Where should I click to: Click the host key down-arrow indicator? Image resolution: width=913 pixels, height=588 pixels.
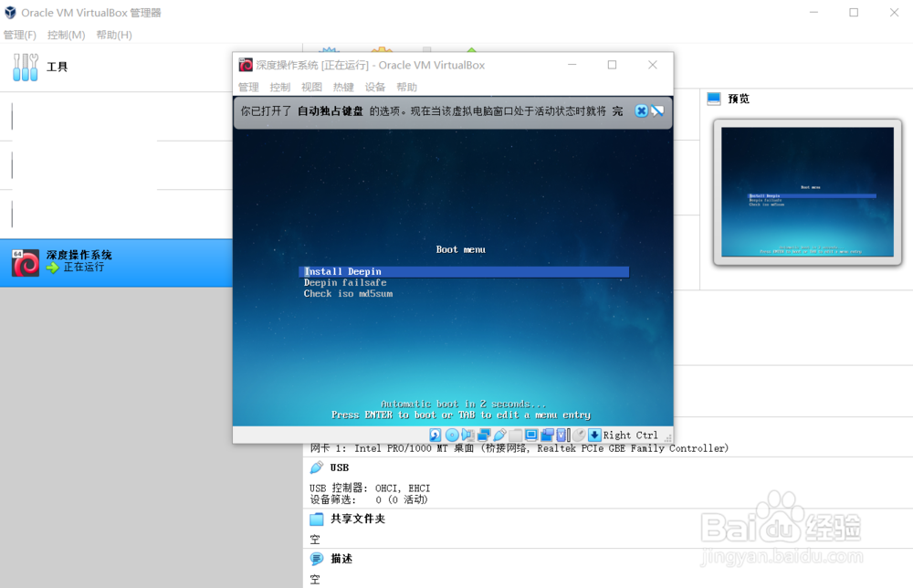(594, 435)
